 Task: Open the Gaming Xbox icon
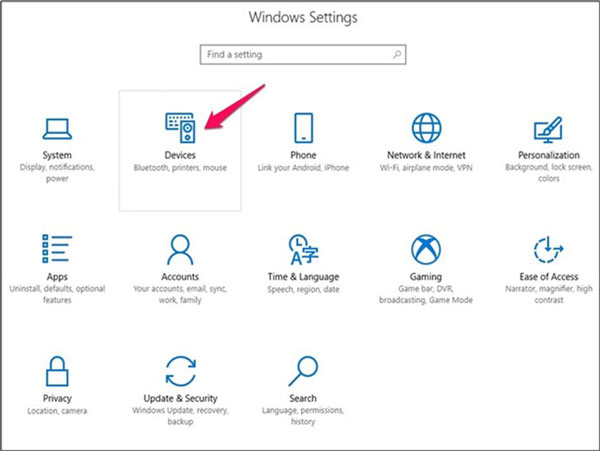426,249
